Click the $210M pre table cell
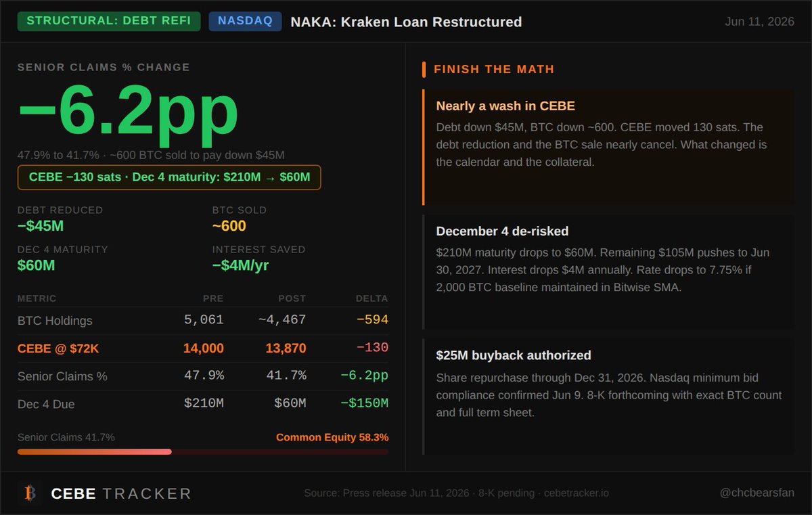The image size is (812, 515). [204, 403]
